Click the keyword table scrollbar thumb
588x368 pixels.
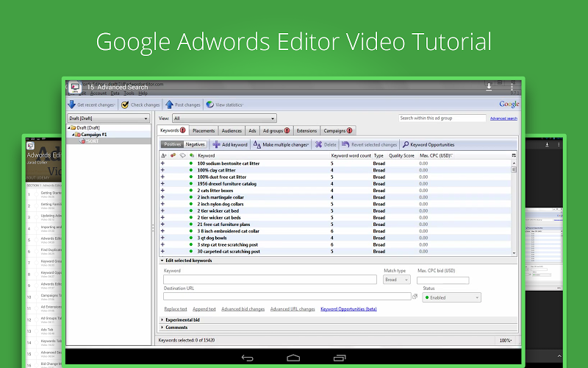514,170
